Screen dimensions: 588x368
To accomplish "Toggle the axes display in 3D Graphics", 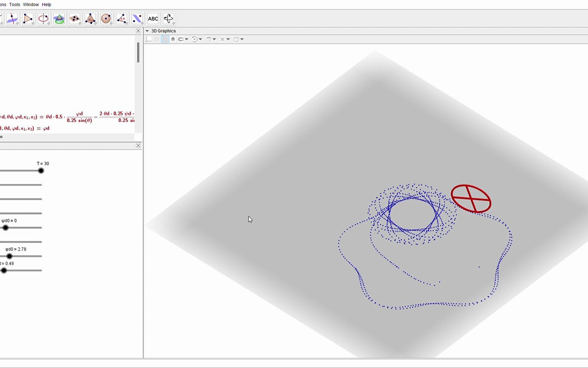I will coord(149,39).
